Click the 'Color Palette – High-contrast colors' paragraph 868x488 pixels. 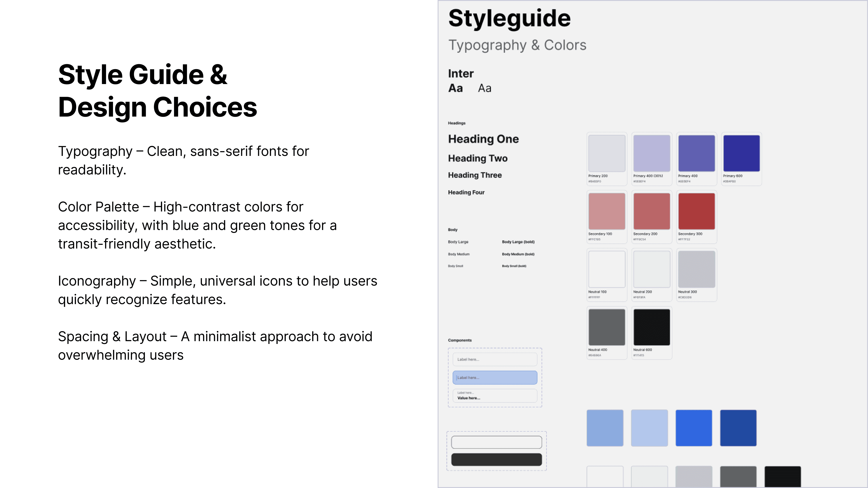pos(197,225)
